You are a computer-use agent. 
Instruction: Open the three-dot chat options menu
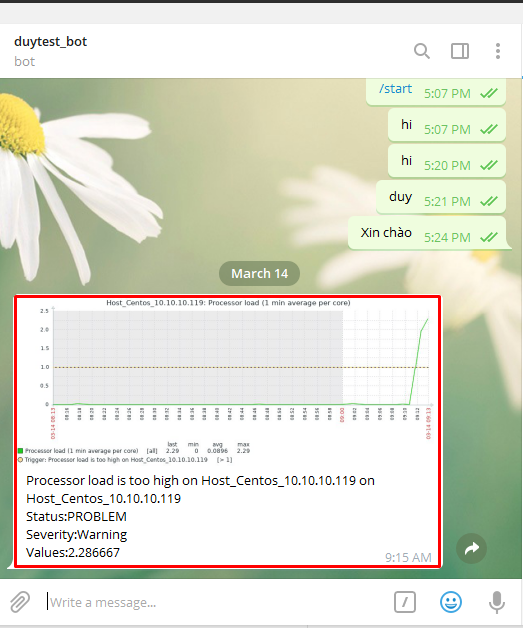[498, 51]
